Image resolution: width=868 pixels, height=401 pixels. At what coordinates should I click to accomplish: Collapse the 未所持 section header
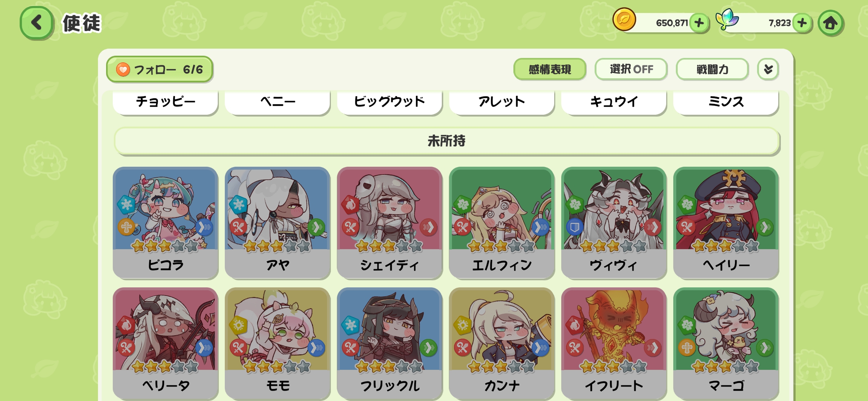click(x=447, y=141)
